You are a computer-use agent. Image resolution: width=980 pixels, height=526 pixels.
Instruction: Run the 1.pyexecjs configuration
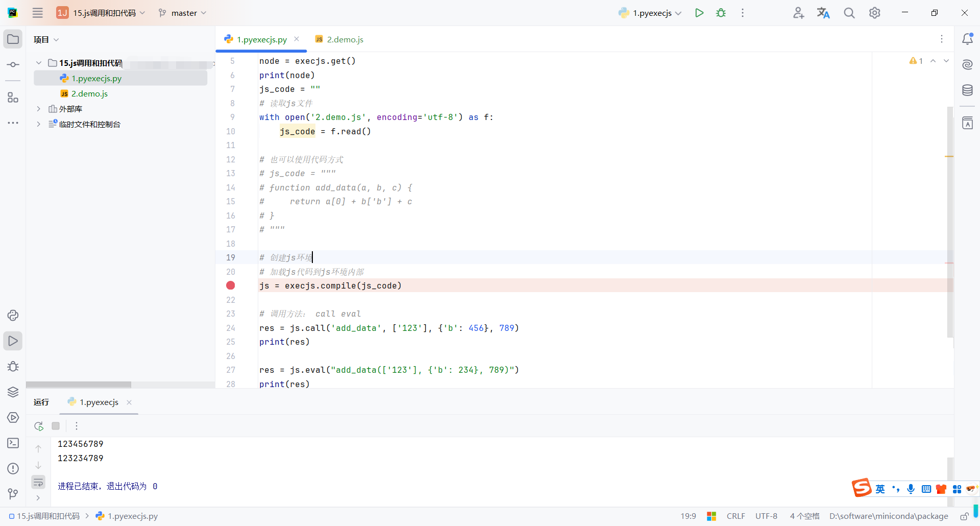point(699,13)
